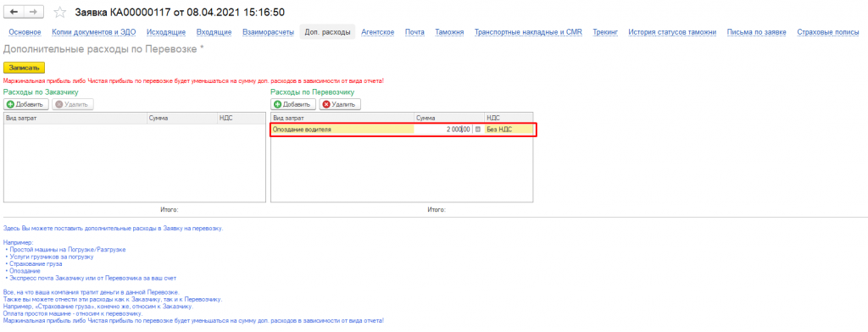Select the Без НДС cell

509,130
